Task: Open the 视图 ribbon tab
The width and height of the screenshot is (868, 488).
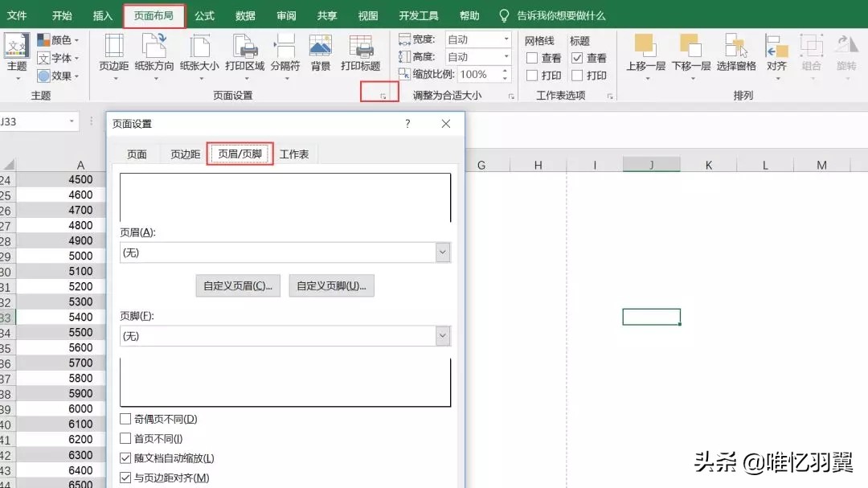Action: coord(367,14)
